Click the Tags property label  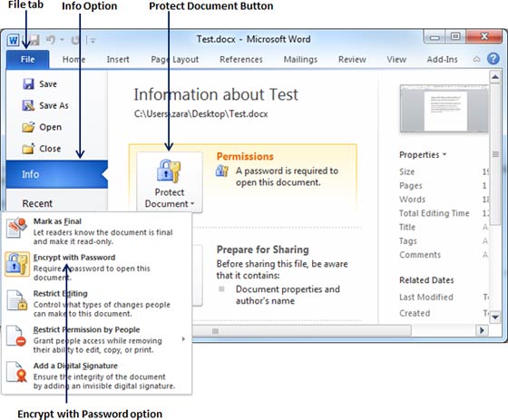click(408, 241)
